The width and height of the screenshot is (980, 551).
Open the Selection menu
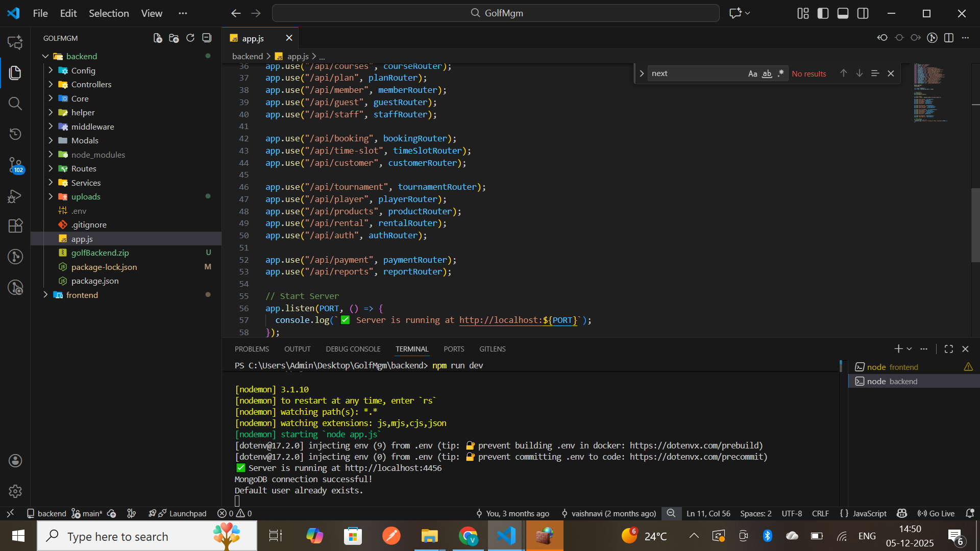click(109, 13)
